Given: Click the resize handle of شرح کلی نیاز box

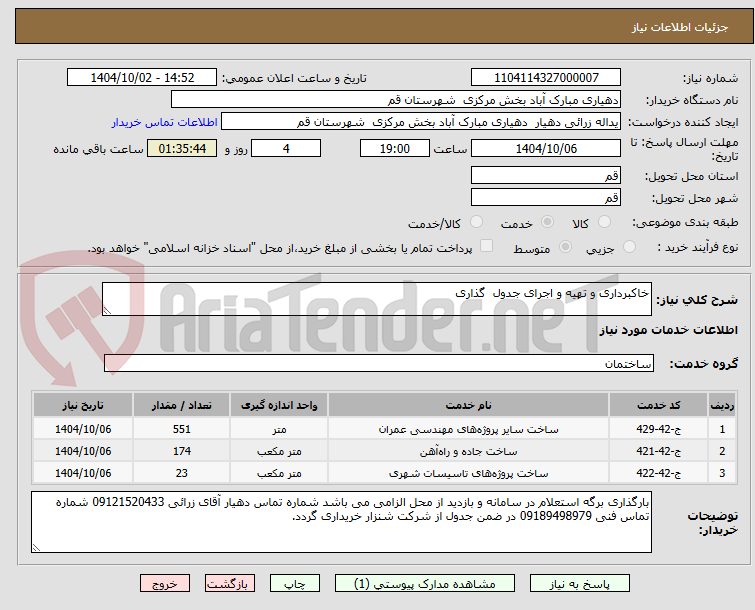Looking at the screenshot, I should [107, 311].
